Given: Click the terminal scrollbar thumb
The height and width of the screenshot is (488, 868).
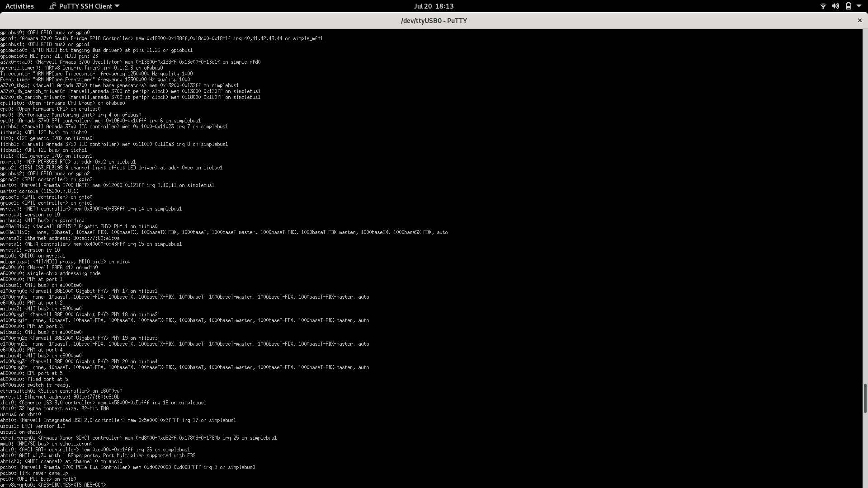Looking at the screenshot, I should pos(865,398).
